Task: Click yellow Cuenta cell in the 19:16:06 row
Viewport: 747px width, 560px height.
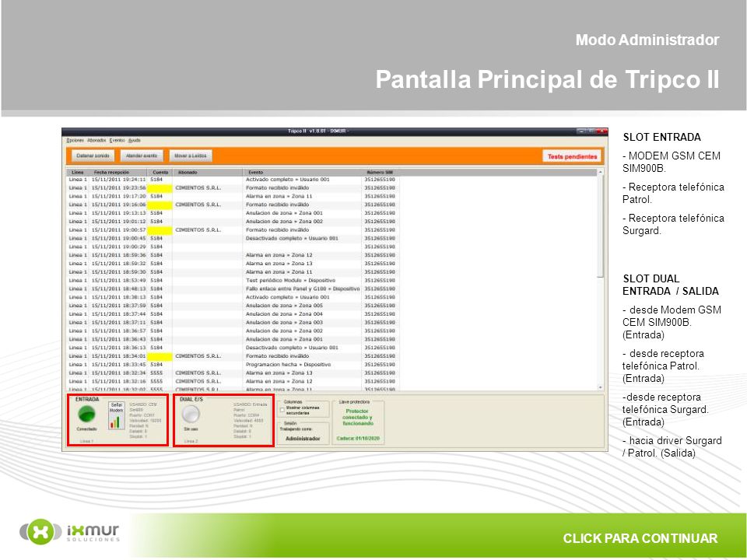Action: click(x=160, y=205)
